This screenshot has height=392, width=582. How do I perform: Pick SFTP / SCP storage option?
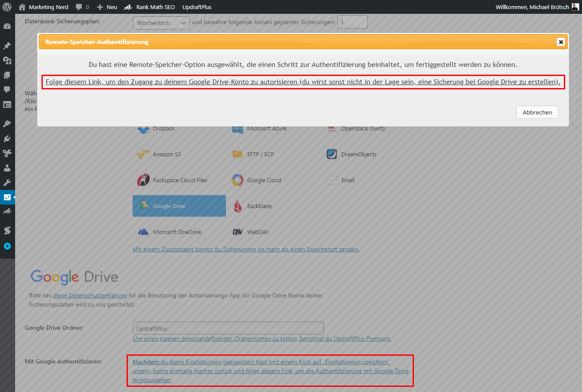(253, 154)
